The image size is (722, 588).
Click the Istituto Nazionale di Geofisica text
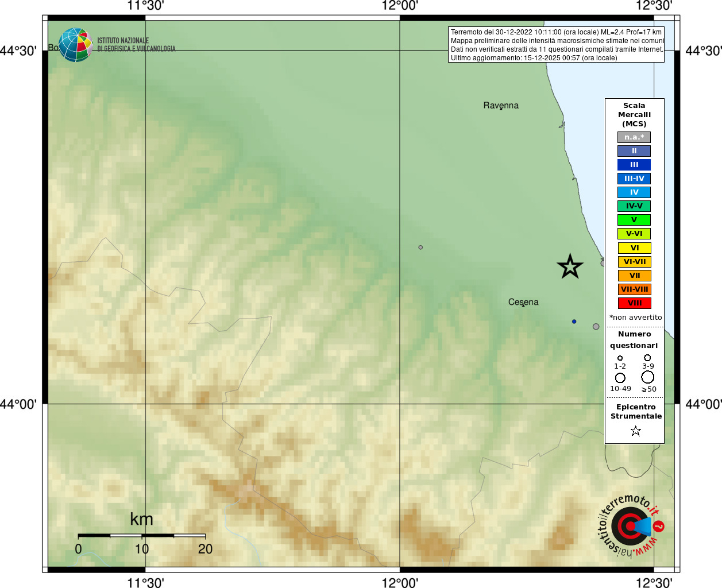[136, 45]
